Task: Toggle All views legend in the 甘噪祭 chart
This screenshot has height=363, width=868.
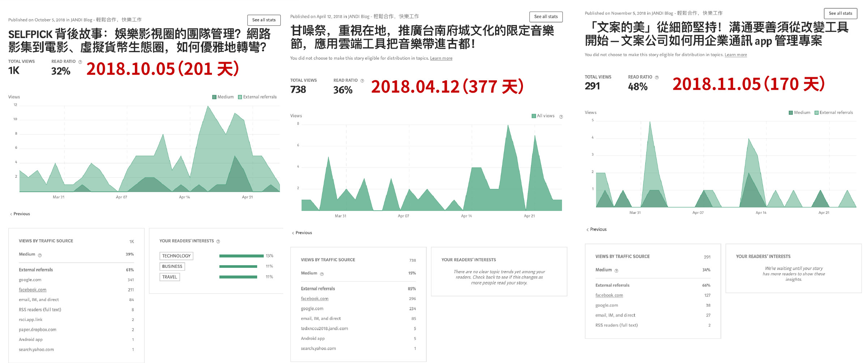Action: pos(543,116)
